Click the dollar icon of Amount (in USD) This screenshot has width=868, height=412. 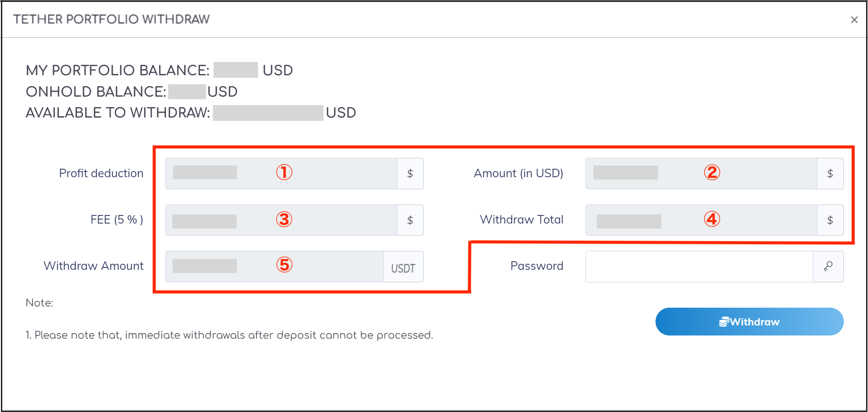point(830,174)
